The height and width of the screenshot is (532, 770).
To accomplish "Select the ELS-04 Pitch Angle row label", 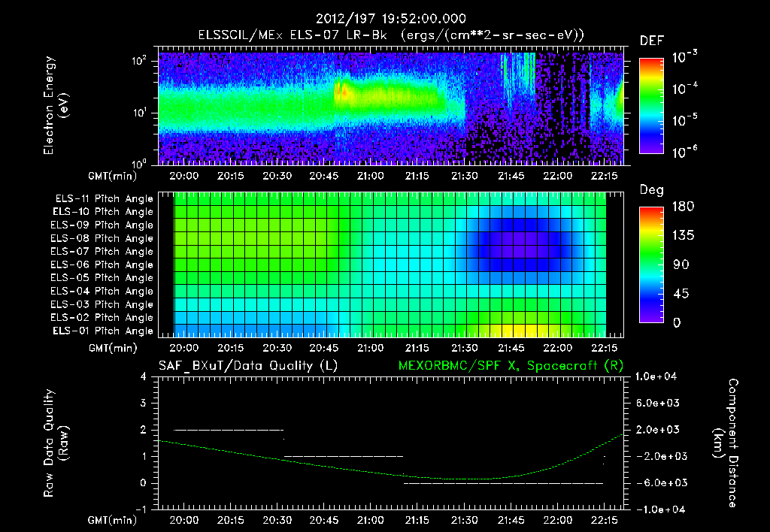I will [102, 291].
